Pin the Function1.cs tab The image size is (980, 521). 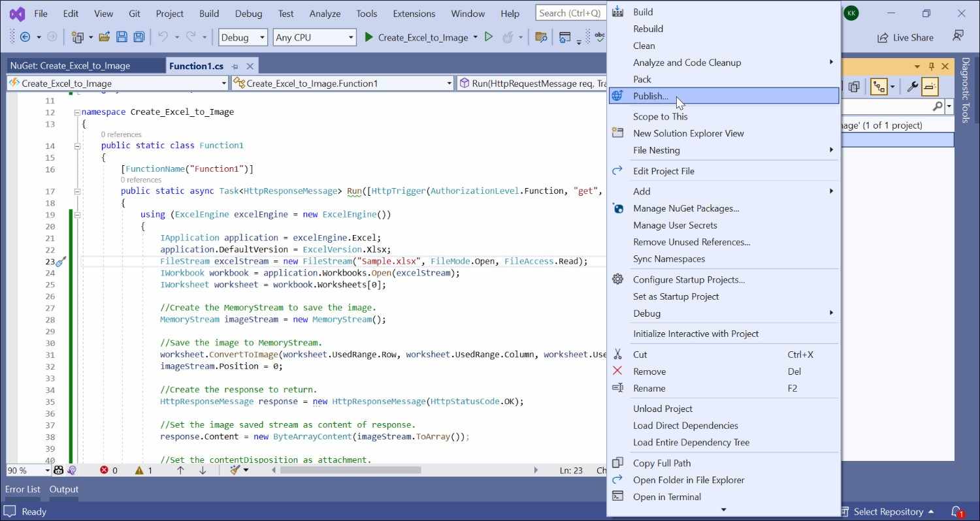tap(235, 66)
